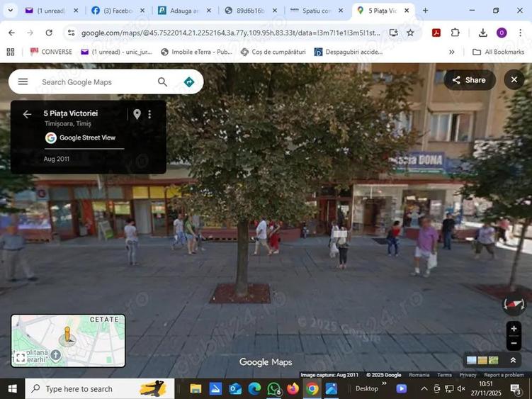Open the Windows Start menu
The image size is (532, 399).
pos(12,389)
